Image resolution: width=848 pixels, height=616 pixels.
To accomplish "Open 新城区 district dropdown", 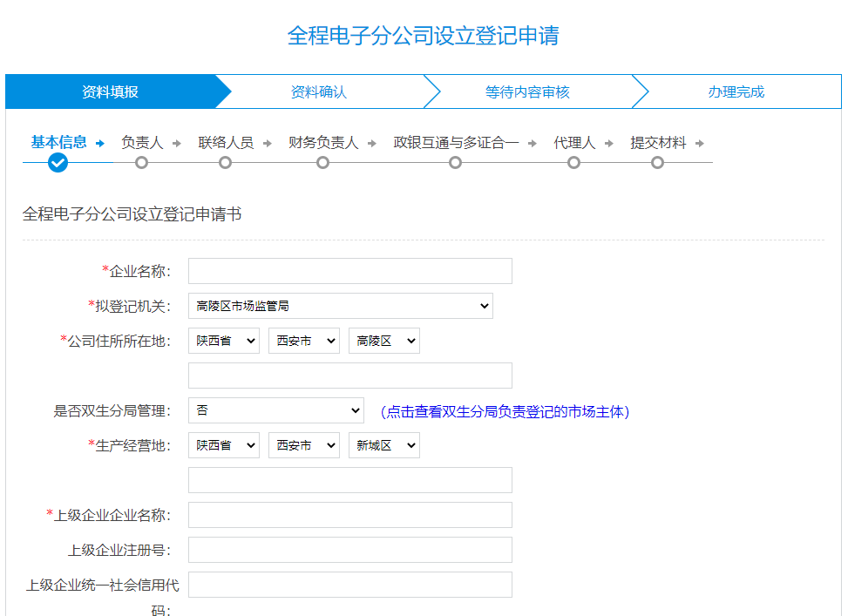I will [x=384, y=445].
